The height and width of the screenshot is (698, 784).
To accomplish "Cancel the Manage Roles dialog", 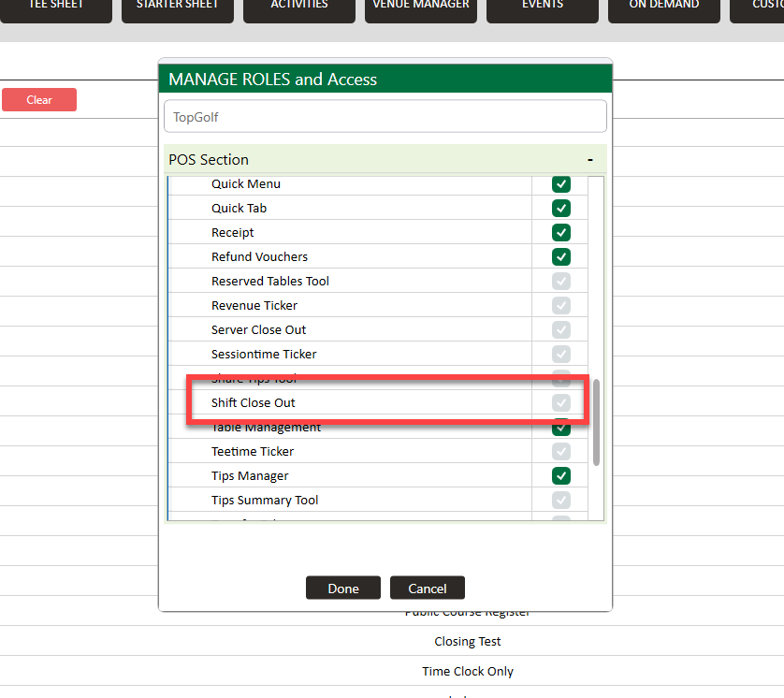I will [427, 589].
